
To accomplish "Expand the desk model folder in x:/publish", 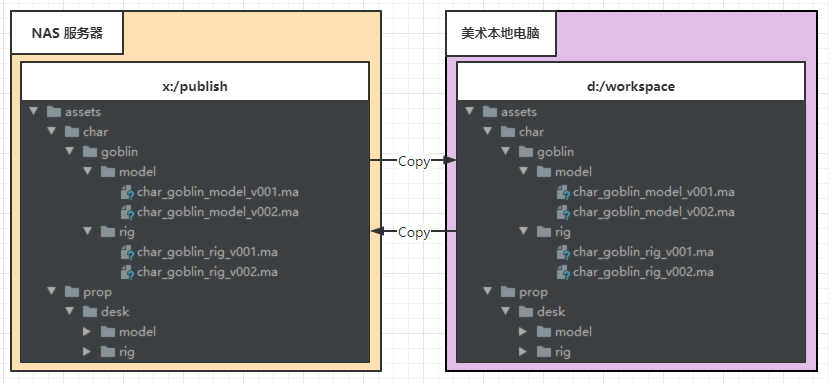I will pos(88,332).
